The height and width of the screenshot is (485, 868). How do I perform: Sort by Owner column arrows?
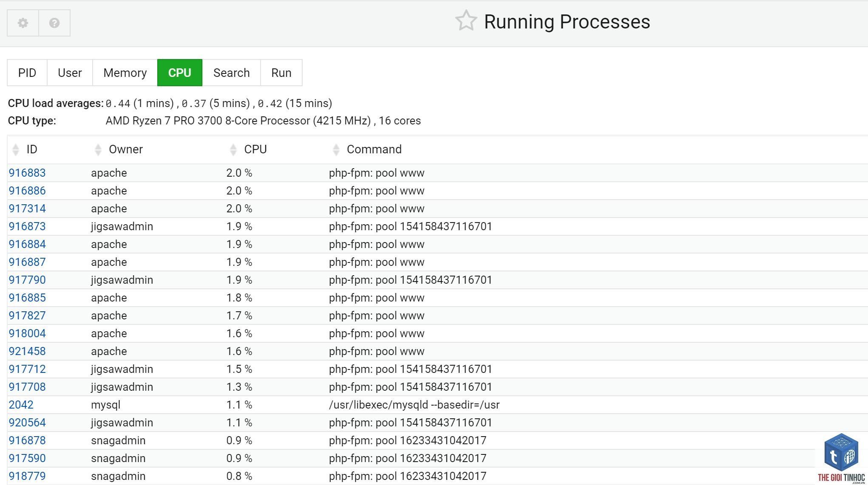tap(98, 149)
